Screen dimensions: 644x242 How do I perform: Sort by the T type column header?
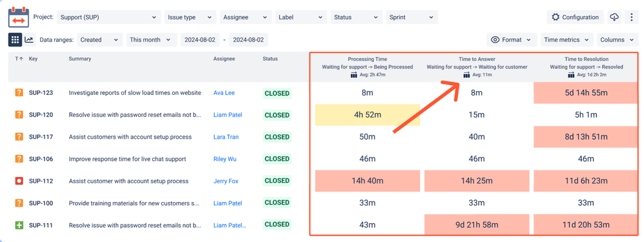[x=19, y=59]
